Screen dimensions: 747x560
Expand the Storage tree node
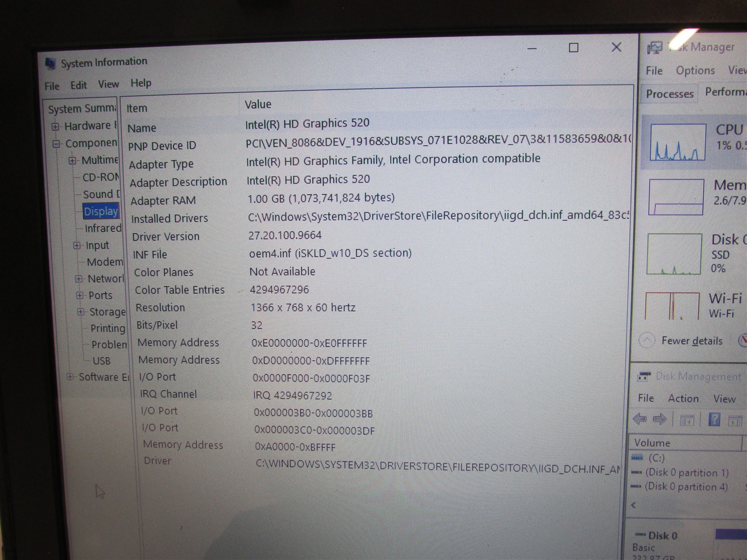click(x=81, y=312)
